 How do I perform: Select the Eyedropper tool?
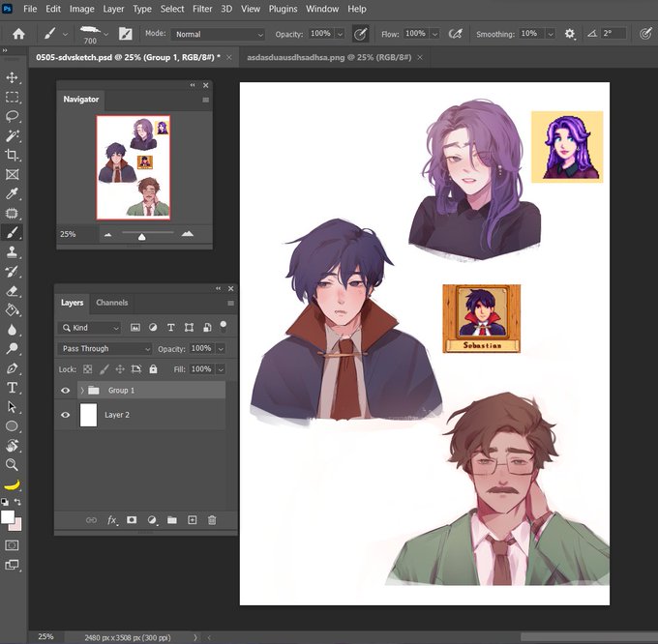coord(12,193)
